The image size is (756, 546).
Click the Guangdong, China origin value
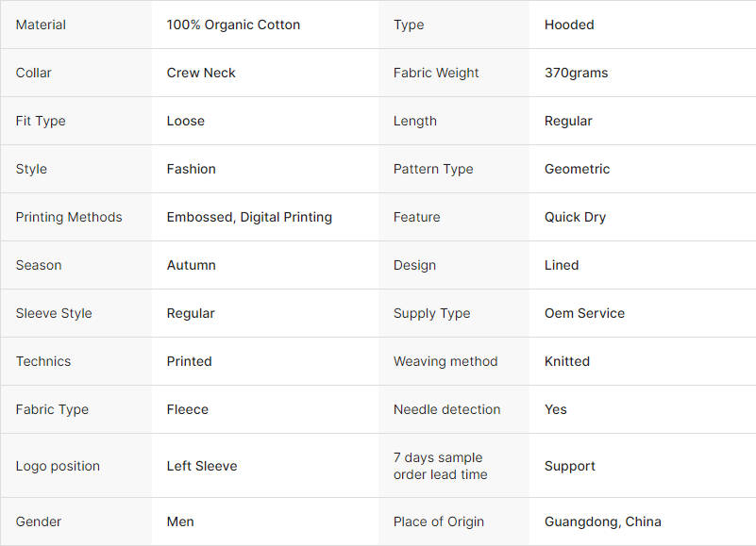603,521
